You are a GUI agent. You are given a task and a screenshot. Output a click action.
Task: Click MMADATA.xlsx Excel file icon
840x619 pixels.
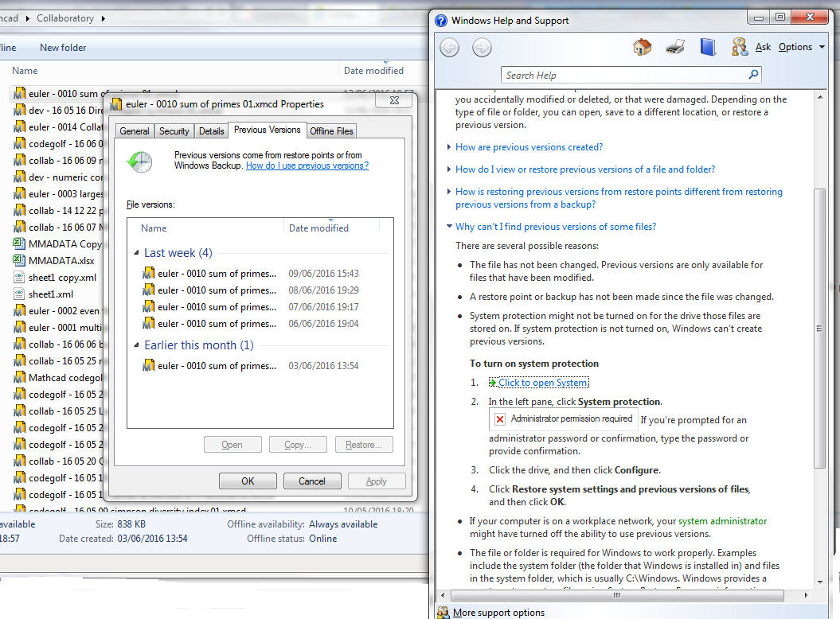[19, 260]
